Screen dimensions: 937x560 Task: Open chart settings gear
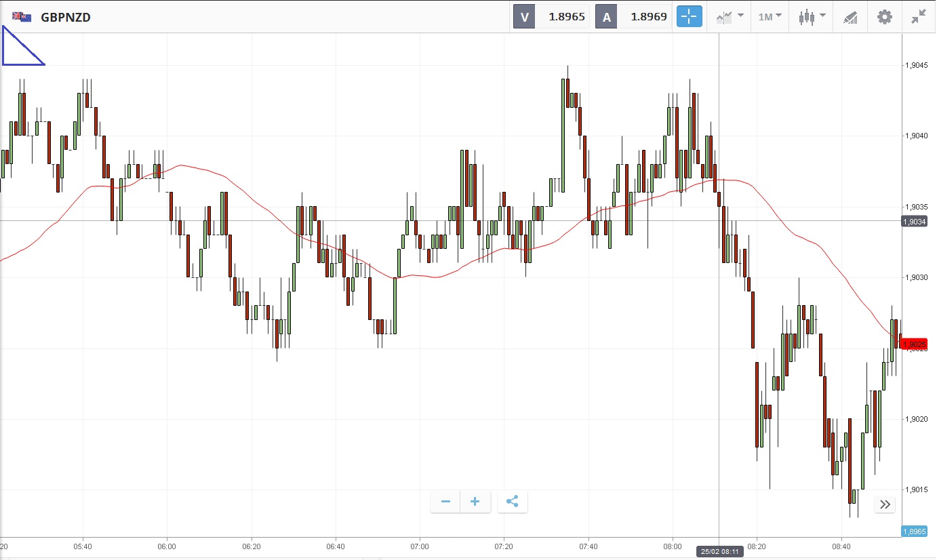885,17
